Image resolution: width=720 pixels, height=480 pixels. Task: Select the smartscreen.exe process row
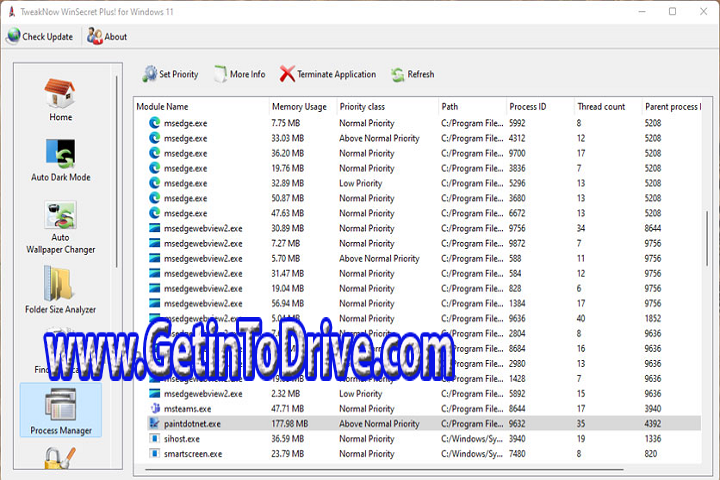tap(423, 454)
